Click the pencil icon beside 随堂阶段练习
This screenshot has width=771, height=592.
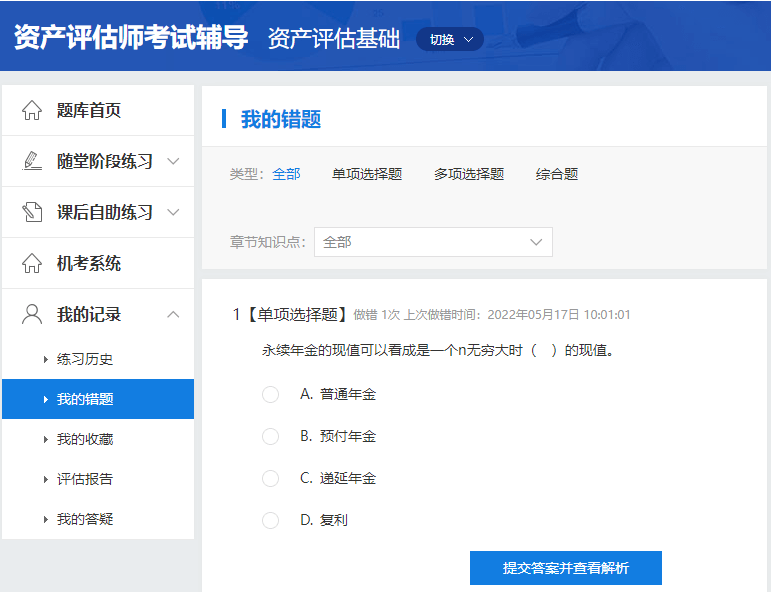32,161
